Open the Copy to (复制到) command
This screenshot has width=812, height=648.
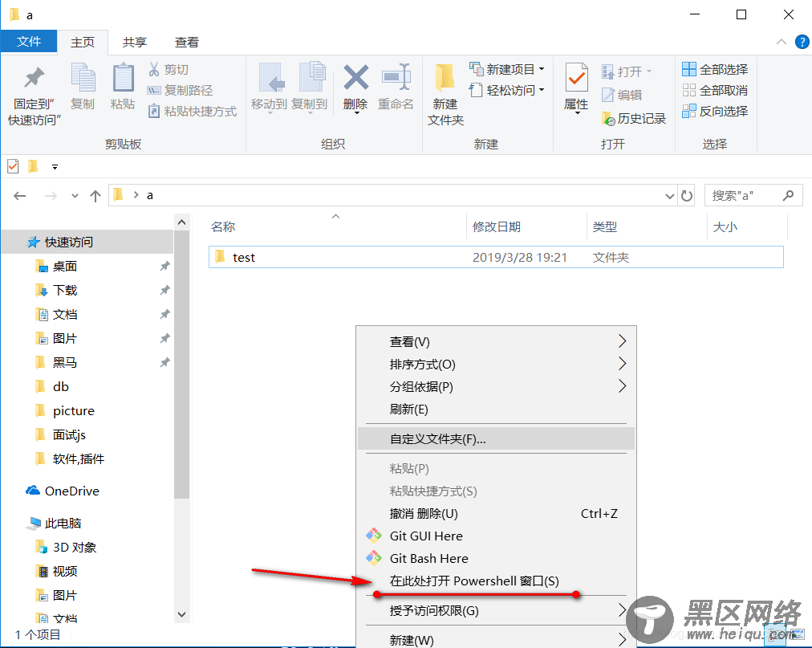coord(309,87)
